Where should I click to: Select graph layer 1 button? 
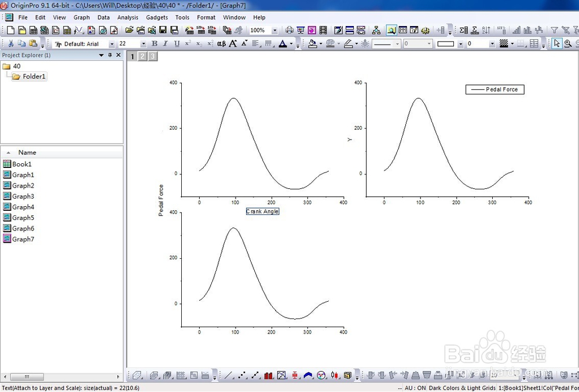(x=132, y=57)
